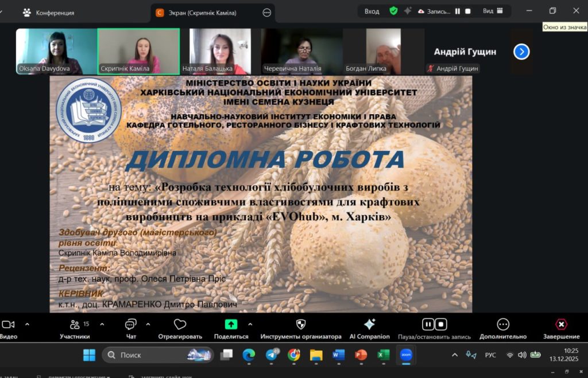This screenshot has width=588, height=378.
Task: Open the Чат chat panel
Action: tap(131, 325)
